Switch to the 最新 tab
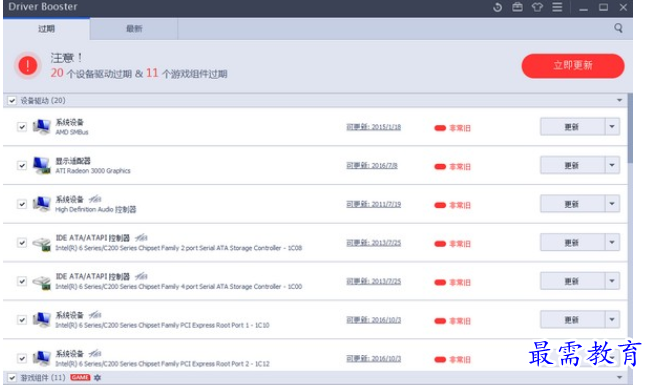 point(134,29)
